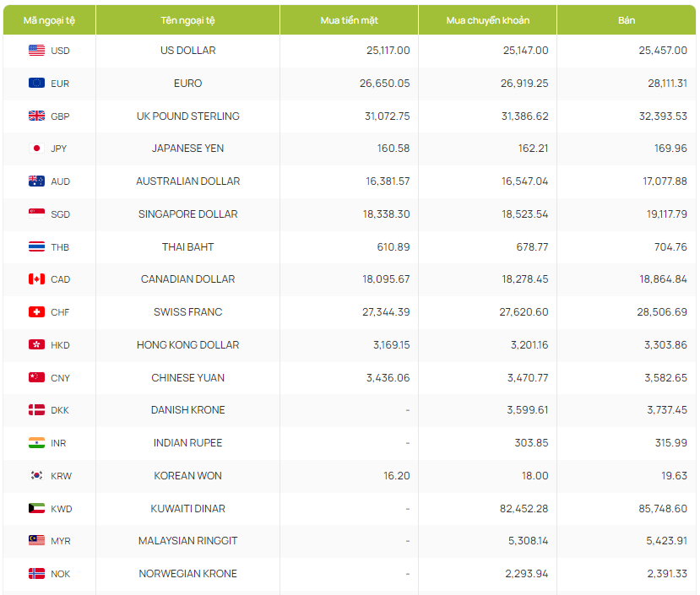700x595 pixels.
Task: Click the Norway flag icon
Action: tap(36, 574)
